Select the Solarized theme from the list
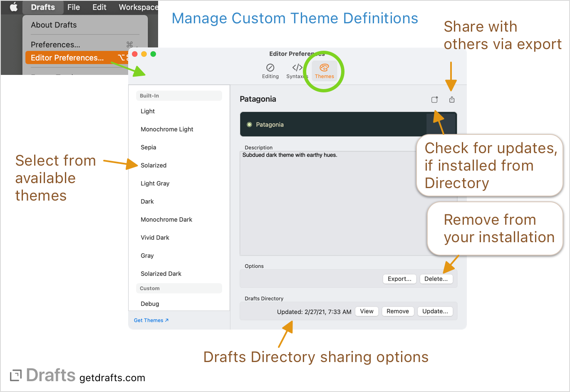Screen dimensions: 570x392 [x=154, y=165]
